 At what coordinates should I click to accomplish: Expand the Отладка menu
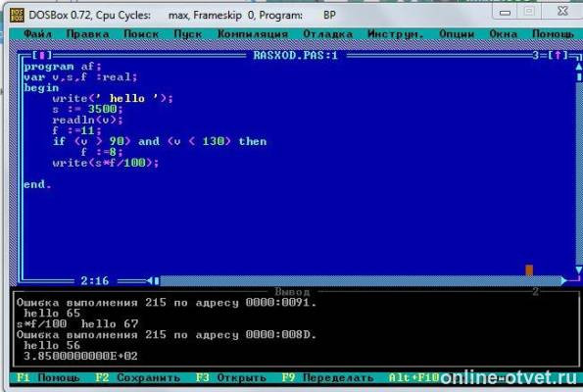328,34
